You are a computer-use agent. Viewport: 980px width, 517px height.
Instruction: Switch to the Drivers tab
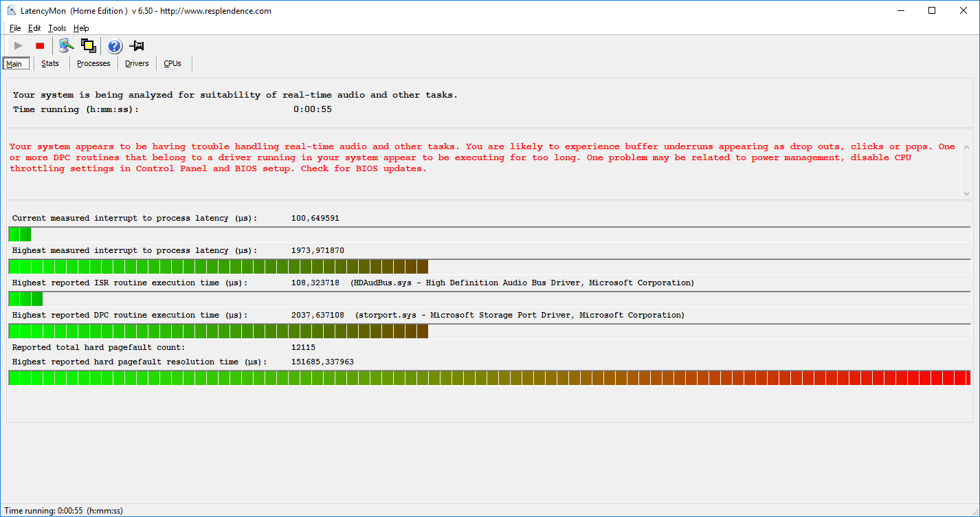click(x=137, y=63)
